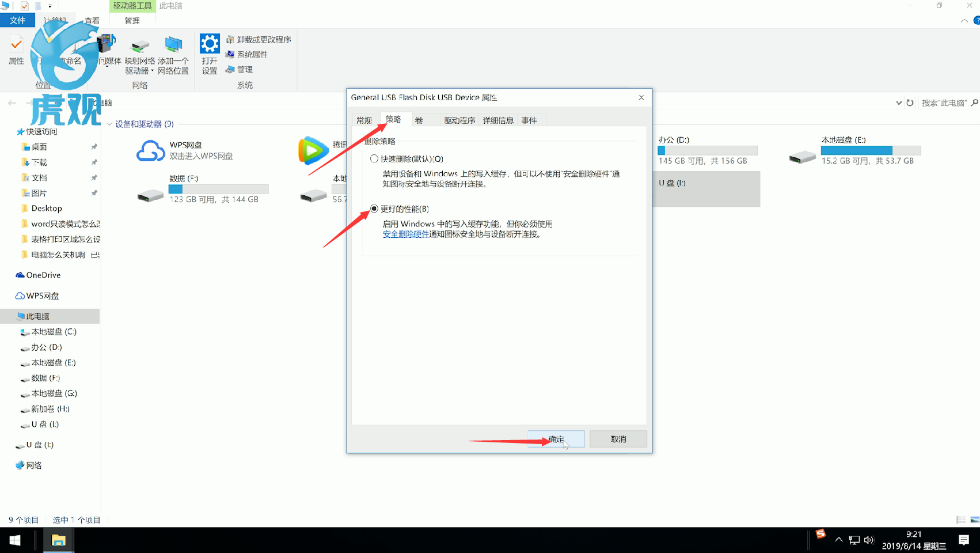Open the Windows Start button
This screenshot has width=980, height=553.
pyautogui.click(x=16, y=540)
